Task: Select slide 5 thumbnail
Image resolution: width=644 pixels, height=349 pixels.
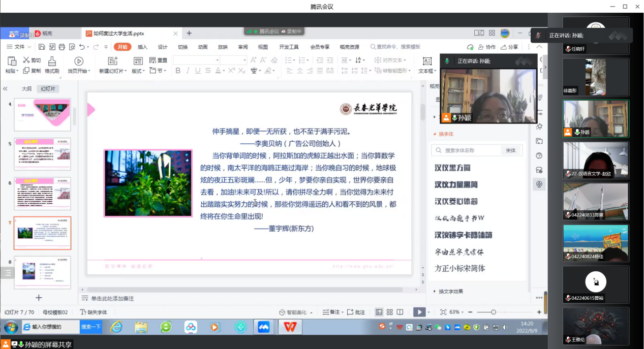Action: coord(42,154)
